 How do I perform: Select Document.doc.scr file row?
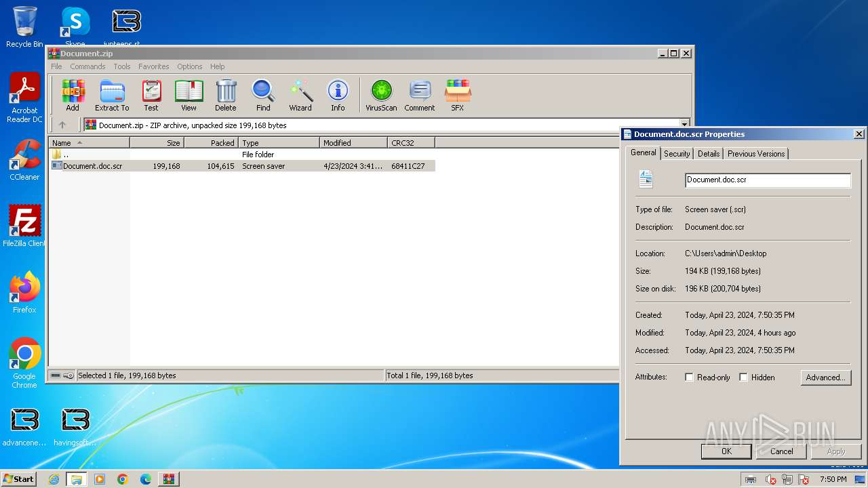[x=242, y=166]
